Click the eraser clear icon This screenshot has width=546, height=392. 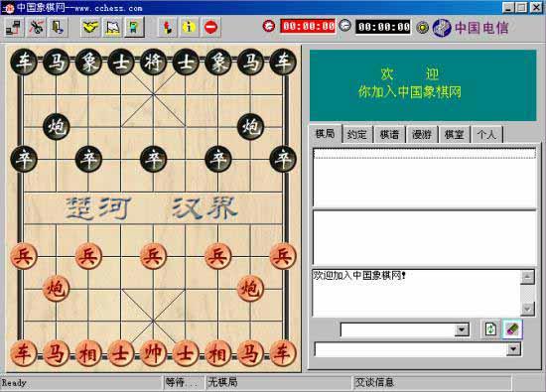pos(512,329)
